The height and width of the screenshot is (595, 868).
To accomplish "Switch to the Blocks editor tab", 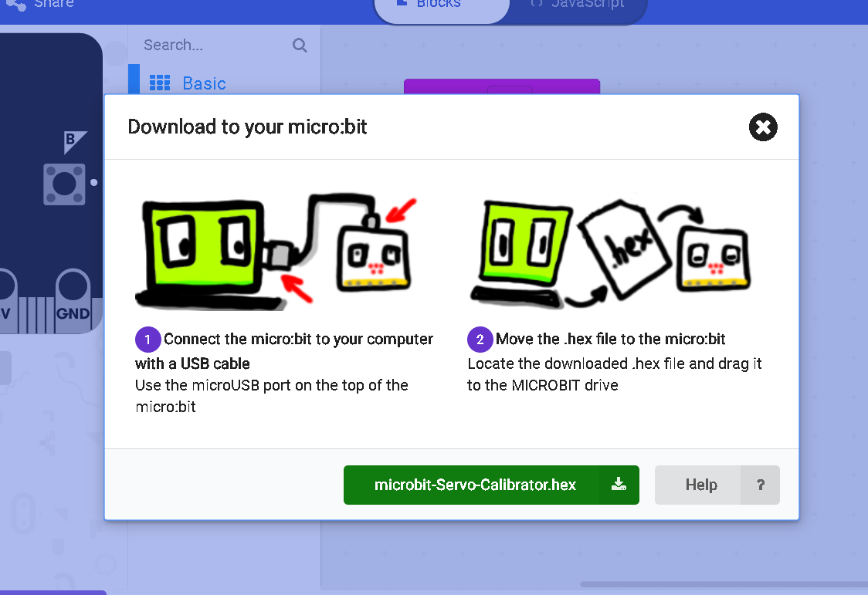I will 442,7.
